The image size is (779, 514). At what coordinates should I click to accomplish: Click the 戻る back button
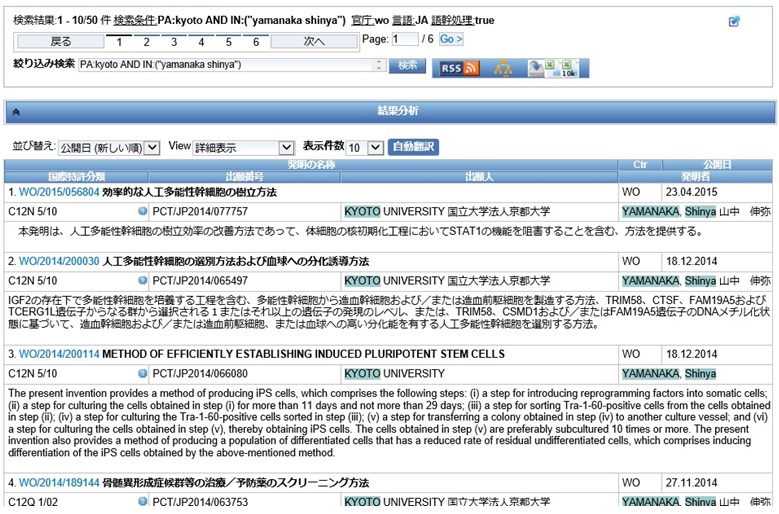(x=61, y=42)
